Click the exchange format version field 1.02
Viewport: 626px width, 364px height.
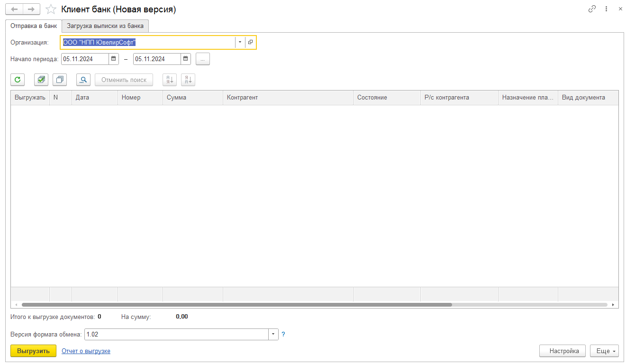click(x=176, y=334)
